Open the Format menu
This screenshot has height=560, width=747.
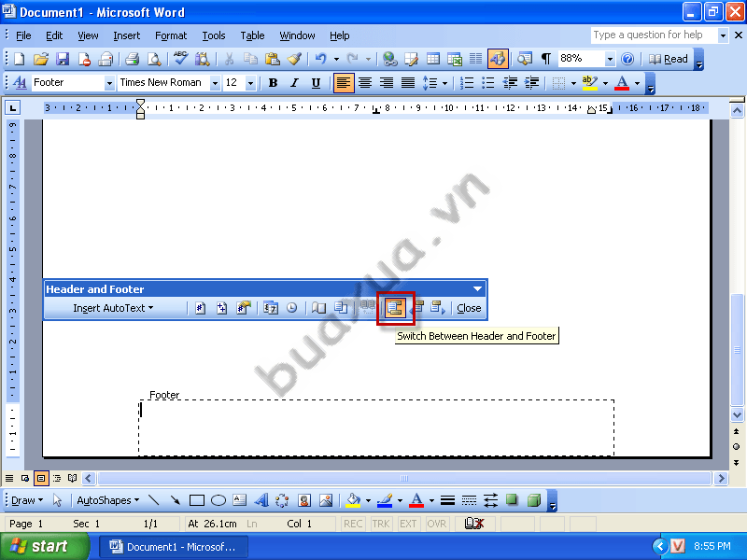coord(171,35)
